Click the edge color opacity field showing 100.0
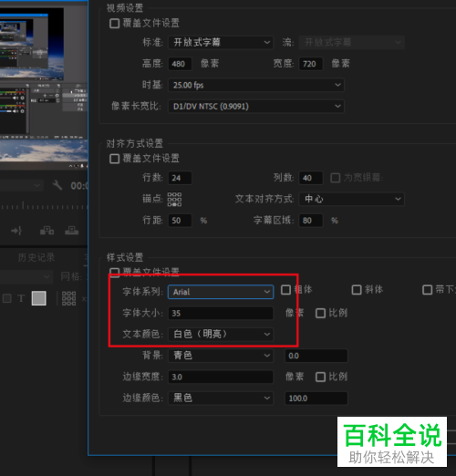Viewport: 456px width, 476px height. [316, 398]
